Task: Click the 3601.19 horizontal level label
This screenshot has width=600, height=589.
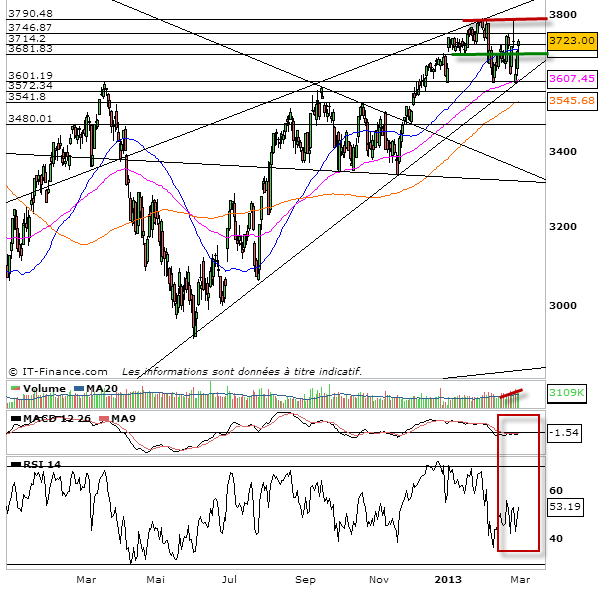Action: [x=29, y=75]
